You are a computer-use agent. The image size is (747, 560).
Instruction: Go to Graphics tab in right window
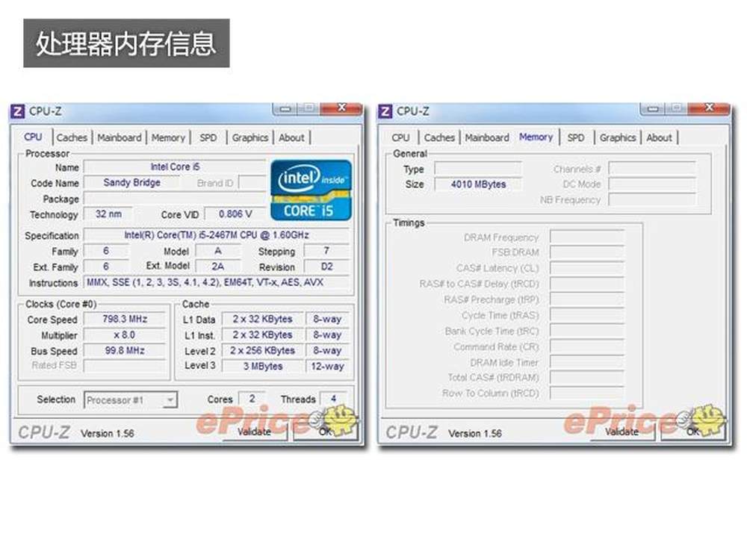[x=618, y=137]
